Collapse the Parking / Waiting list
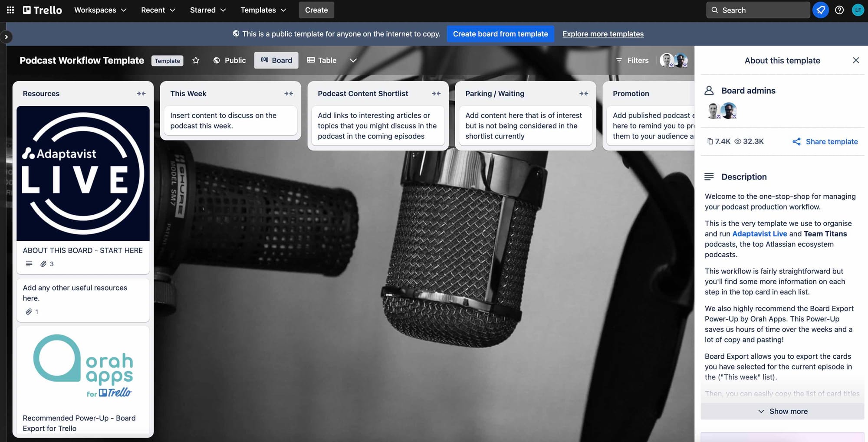Image resolution: width=868 pixels, height=442 pixels. 584,93
